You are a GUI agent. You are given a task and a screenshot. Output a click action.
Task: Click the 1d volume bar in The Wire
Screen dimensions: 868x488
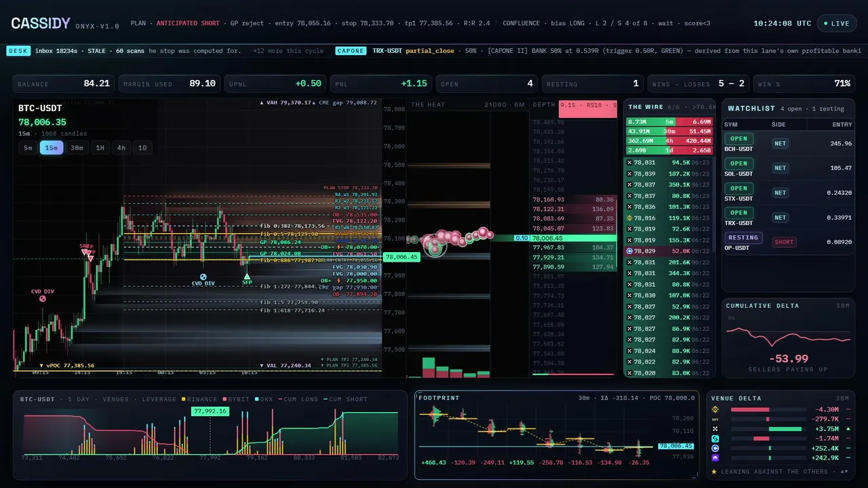[669, 150]
